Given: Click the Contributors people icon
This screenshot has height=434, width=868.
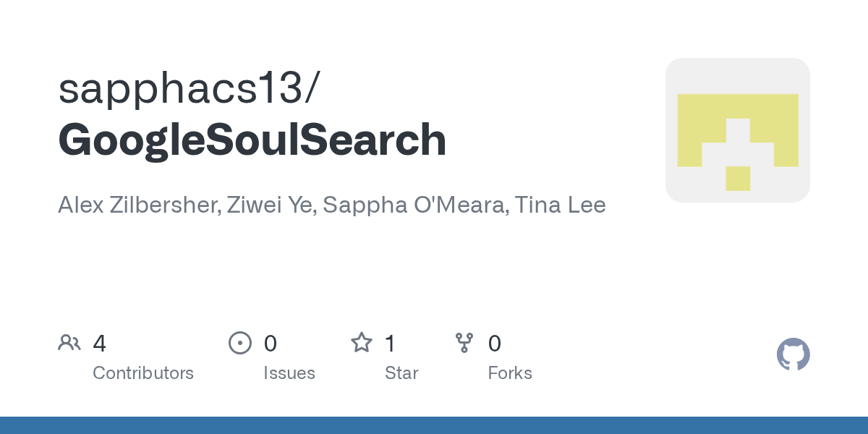Looking at the screenshot, I should 69,343.
